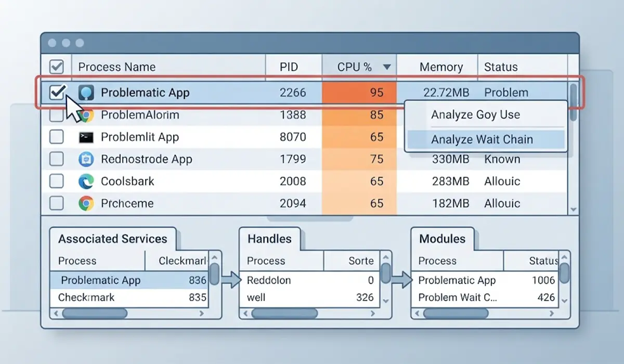Image resolution: width=624 pixels, height=364 pixels.
Task: Check the ProblemAlorim row checkbox
Action: (56, 115)
